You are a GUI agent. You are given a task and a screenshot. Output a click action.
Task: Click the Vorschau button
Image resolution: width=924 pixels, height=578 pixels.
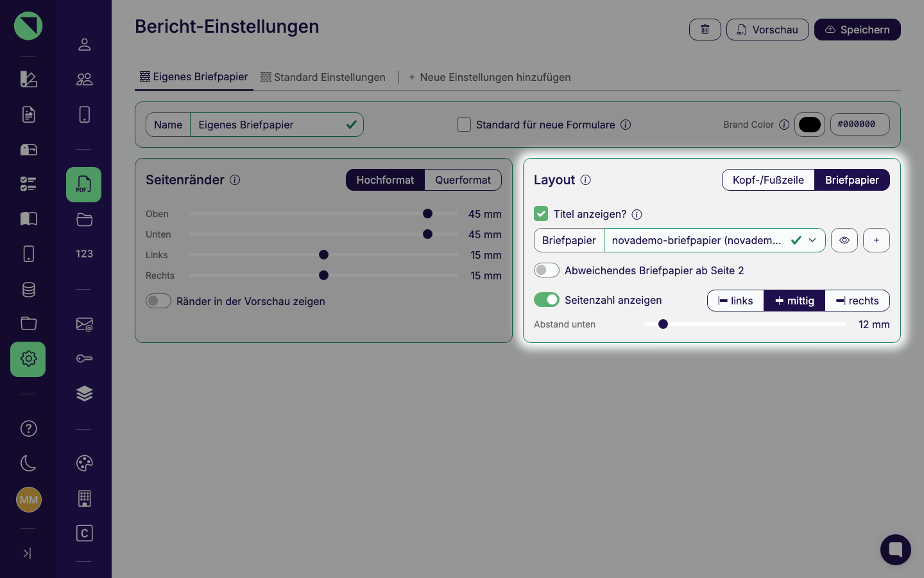[767, 30]
